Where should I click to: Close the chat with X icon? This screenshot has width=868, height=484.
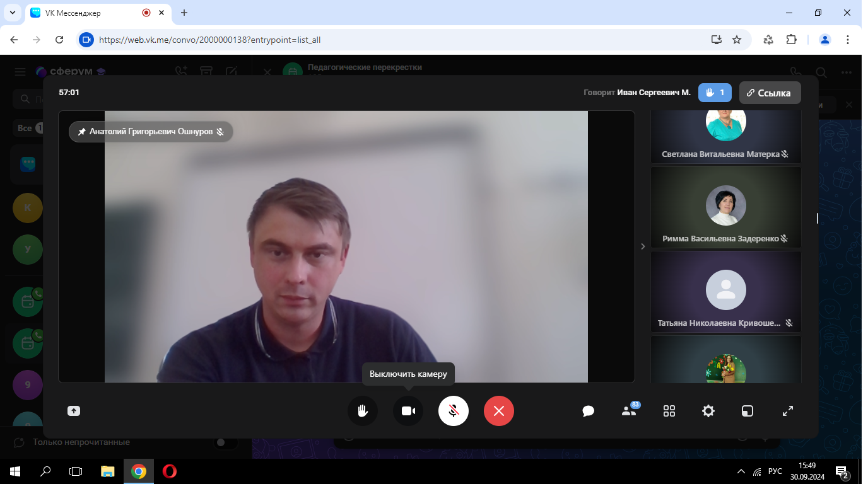click(267, 72)
